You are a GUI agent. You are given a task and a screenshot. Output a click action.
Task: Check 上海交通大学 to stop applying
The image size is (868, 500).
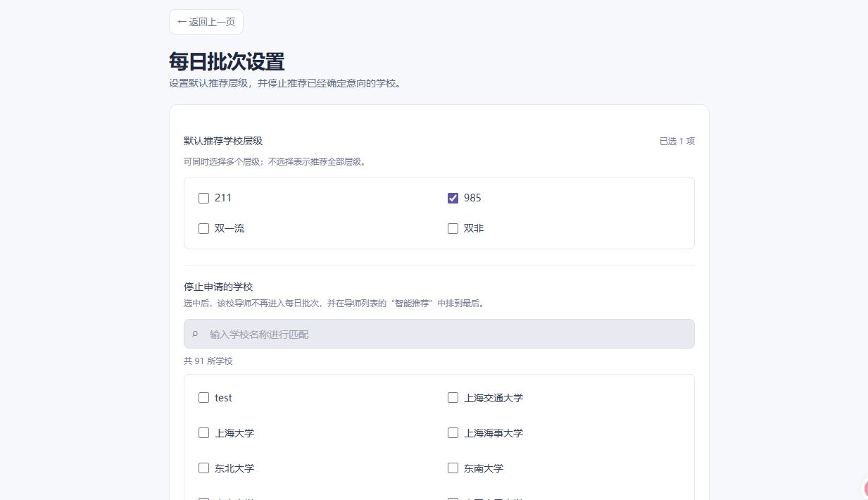click(453, 397)
